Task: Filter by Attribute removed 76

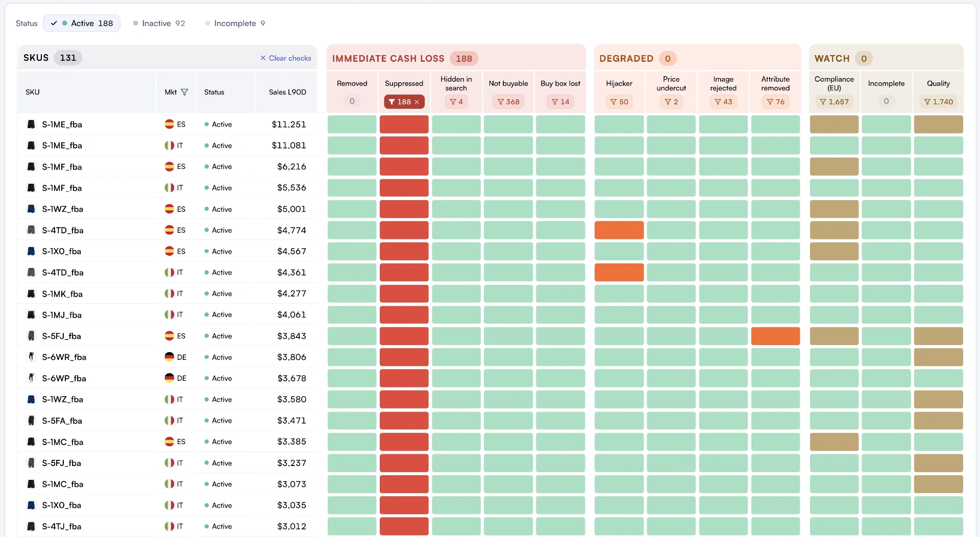Action: coord(775,102)
